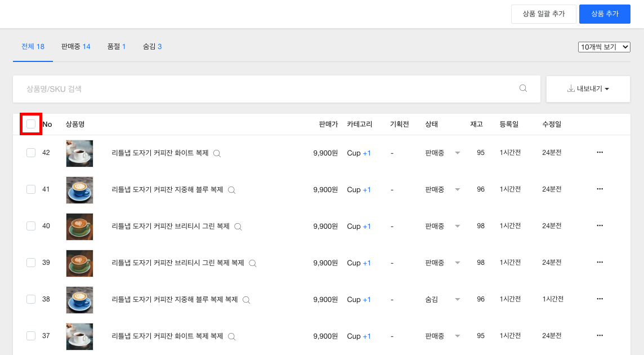Open preview magnifier for product 39
The image size is (644, 355).
(x=253, y=263)
